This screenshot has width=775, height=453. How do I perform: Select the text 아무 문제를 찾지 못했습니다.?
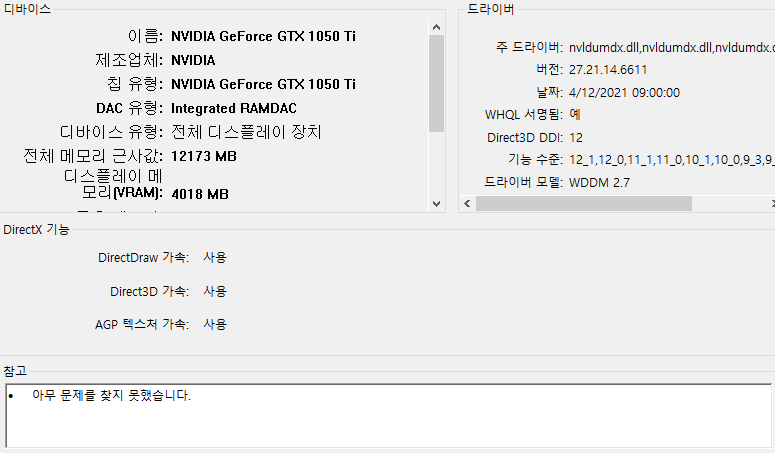(111, 395)
